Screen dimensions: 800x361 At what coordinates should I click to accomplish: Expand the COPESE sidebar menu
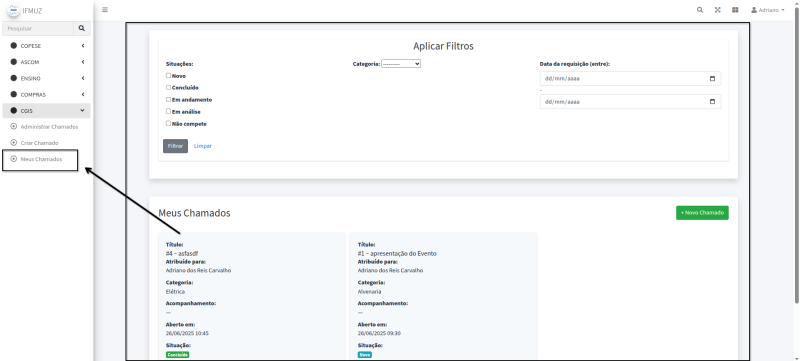47,46
